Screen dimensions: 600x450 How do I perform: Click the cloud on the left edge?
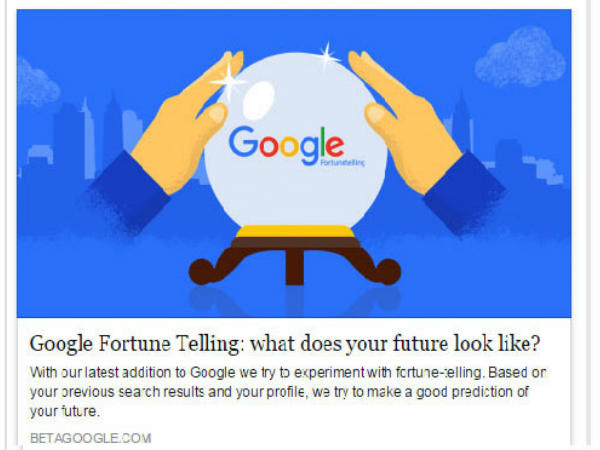point(38,85)
